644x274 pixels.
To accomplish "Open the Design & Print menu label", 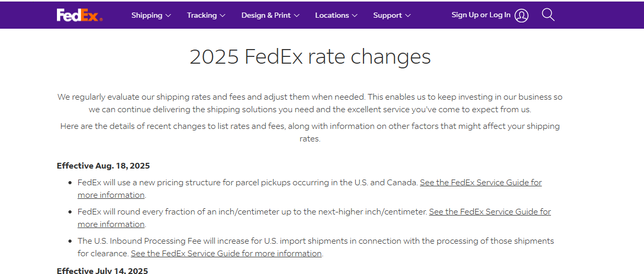I will [x=266, y=15].
